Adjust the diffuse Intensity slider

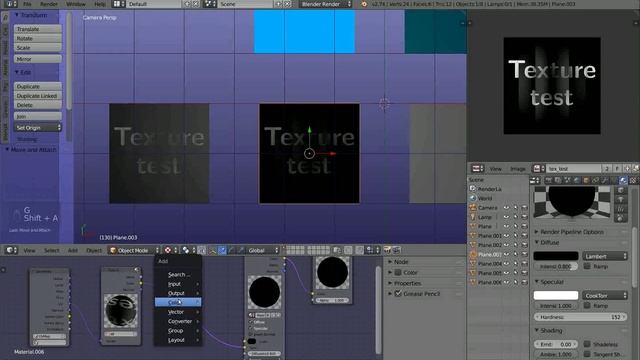tap(556, 267)
